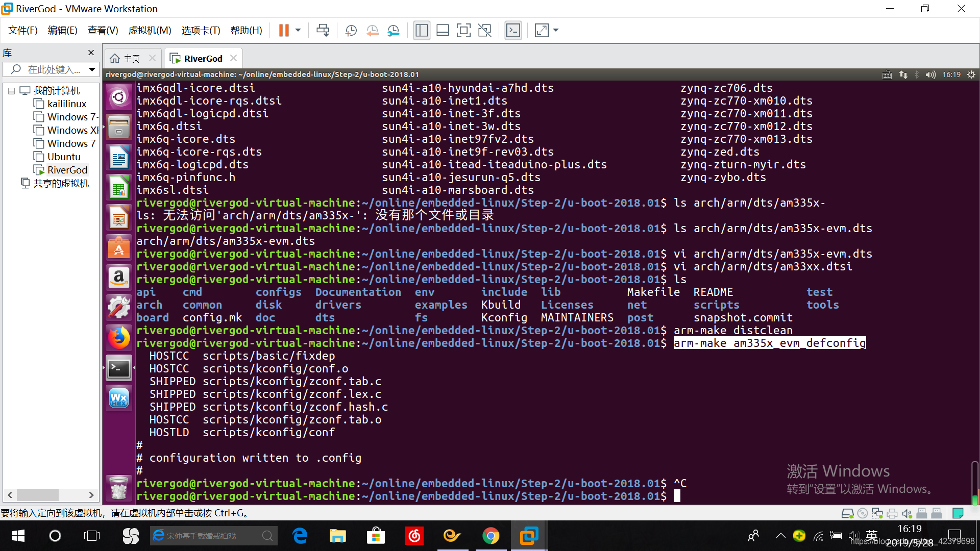The width and height of the screenshot is (980, 551).
Task: Open Cortana search circle
Action: [x=55, y=536]
